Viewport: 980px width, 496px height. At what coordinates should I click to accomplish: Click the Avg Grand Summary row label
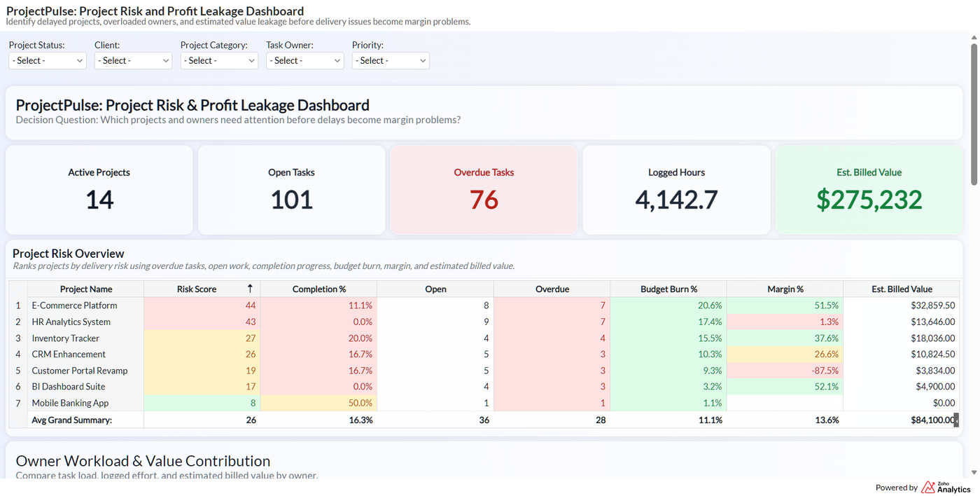point(72,420)
